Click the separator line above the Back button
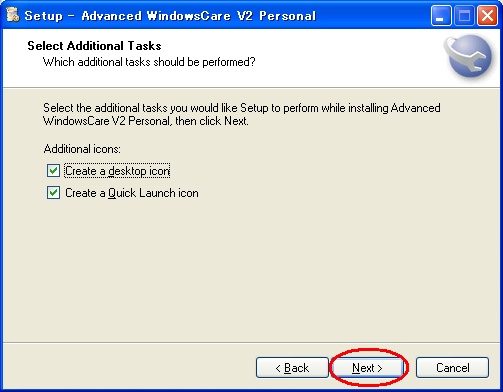The height and width of the screenshot is (392, 503). tap(251, 342)
